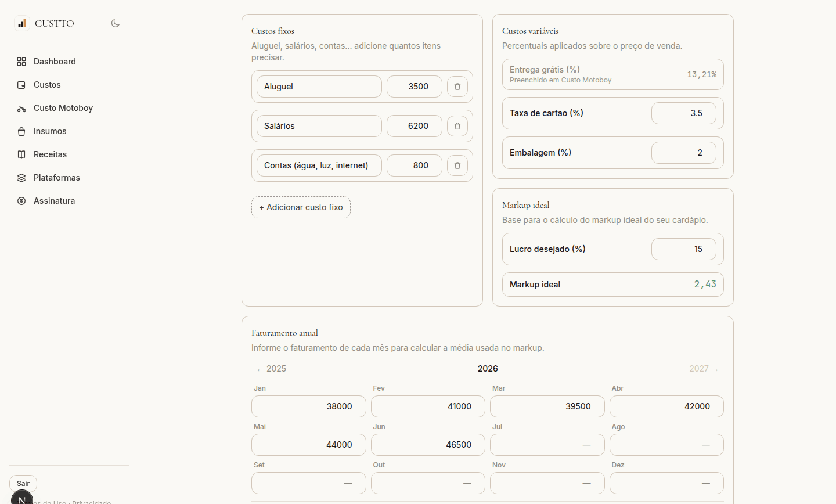This screenshot has width=836, height=504.
Task: Click the empty Set revenue field
Action: 309,483
